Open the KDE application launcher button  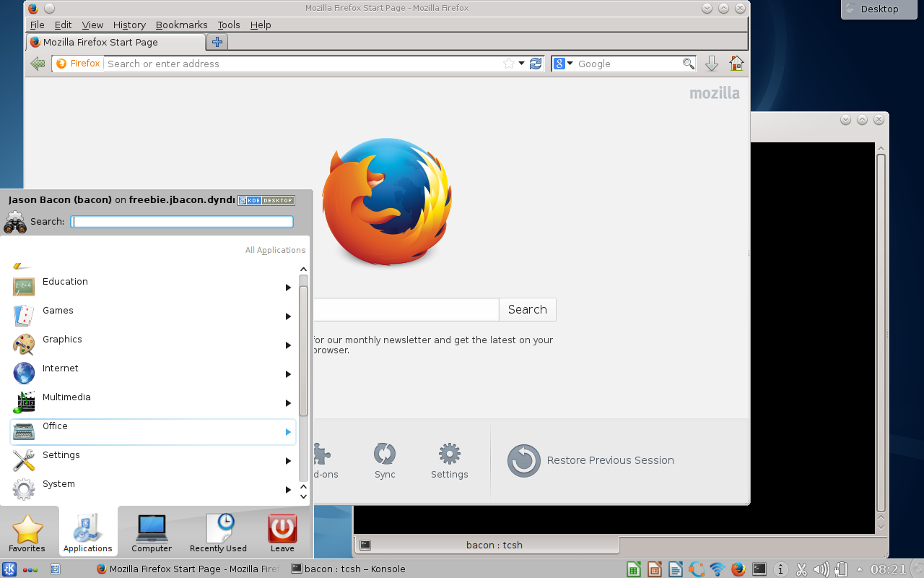(9, 569)
